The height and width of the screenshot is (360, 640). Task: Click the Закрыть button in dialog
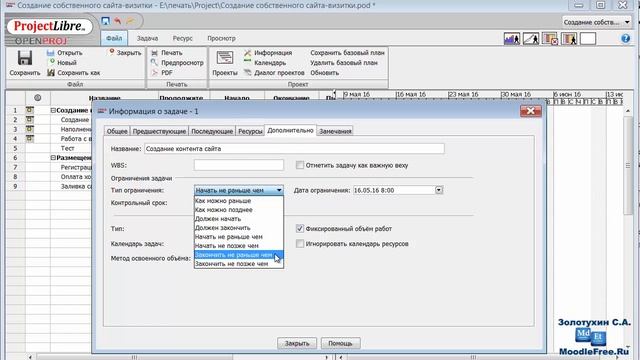coord(297,343)
